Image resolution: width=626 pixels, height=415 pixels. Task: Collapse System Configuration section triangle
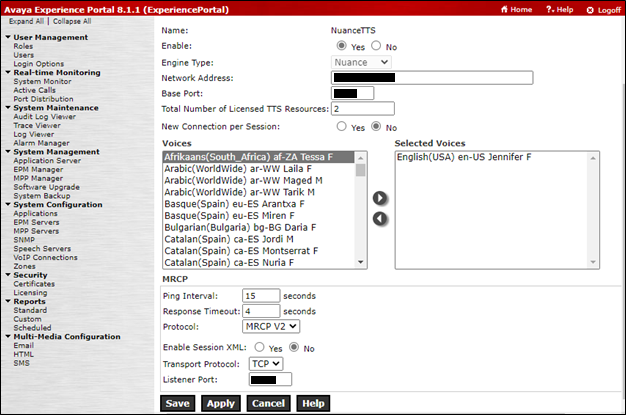(x=8, y=205)
